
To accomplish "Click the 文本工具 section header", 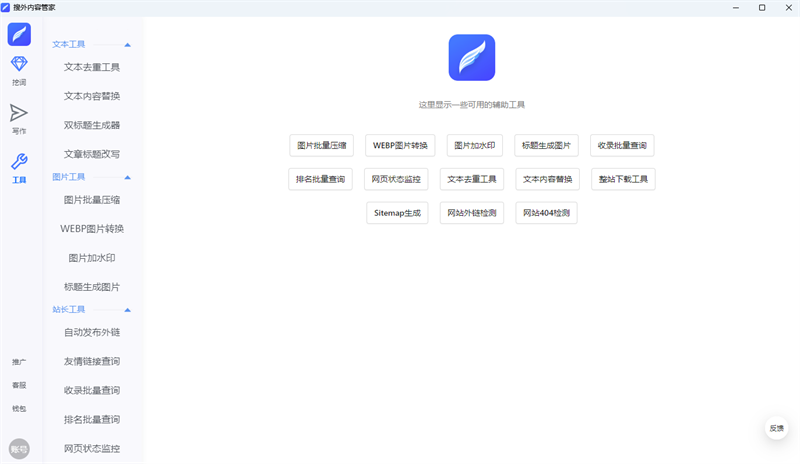I will tap(68, 44).
